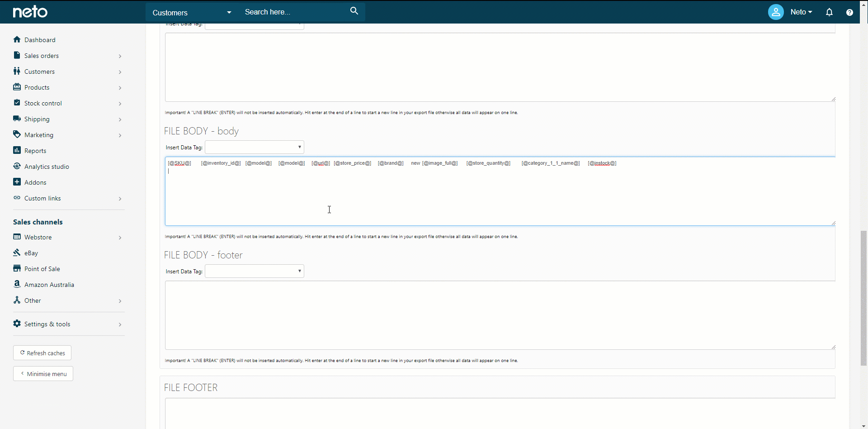Open Analytics studio menu item
Viewport: 868px width, 429px height.
(x=47, y=167)
